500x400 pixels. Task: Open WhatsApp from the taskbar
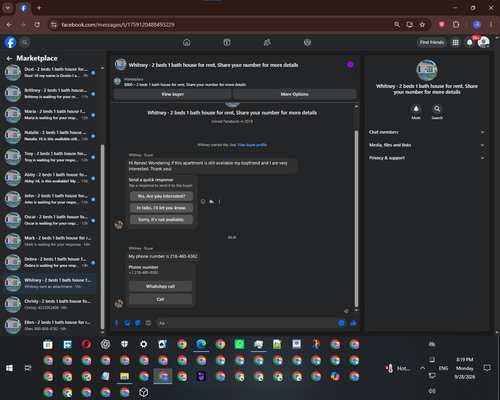[239, 344]
